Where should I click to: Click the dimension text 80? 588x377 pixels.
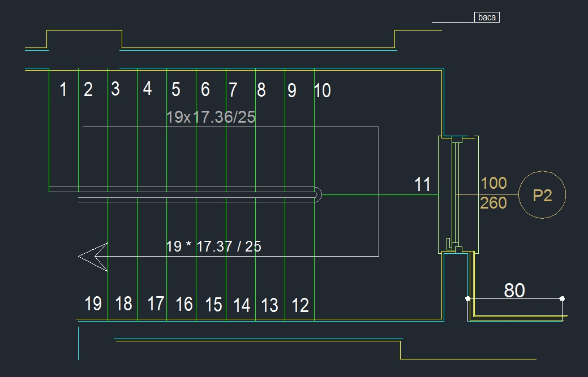pyautogui.click(x=514, y=291)
